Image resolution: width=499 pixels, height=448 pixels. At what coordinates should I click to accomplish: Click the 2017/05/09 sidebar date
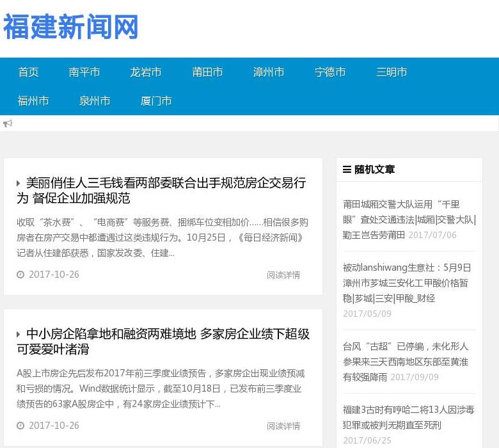point(367,314)
